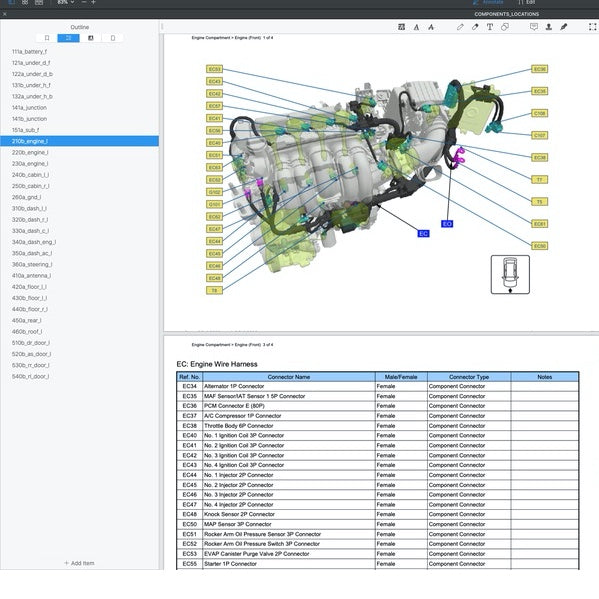The image size is (599, 599).
Task: Click the EC48 Knock Sensor 2P Connector row
Action: (x=377, y=514)
